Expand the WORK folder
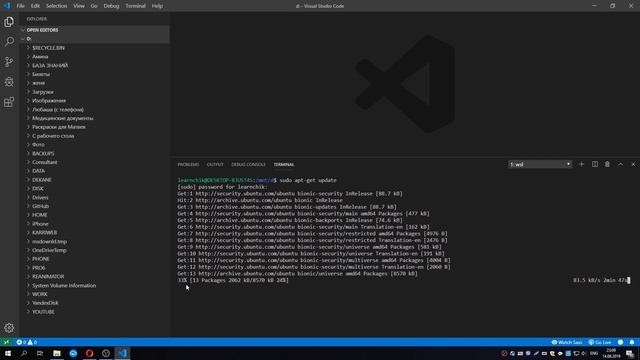 click(95, 294)
